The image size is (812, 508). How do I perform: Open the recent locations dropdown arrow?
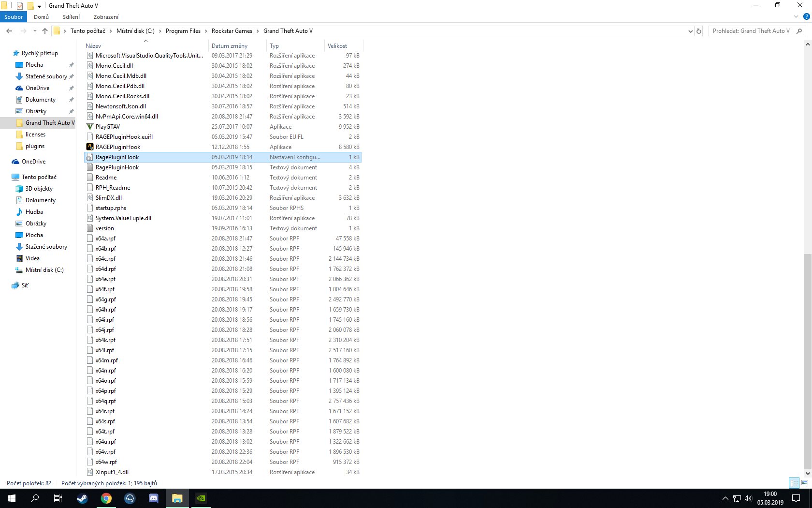(35, 31)
